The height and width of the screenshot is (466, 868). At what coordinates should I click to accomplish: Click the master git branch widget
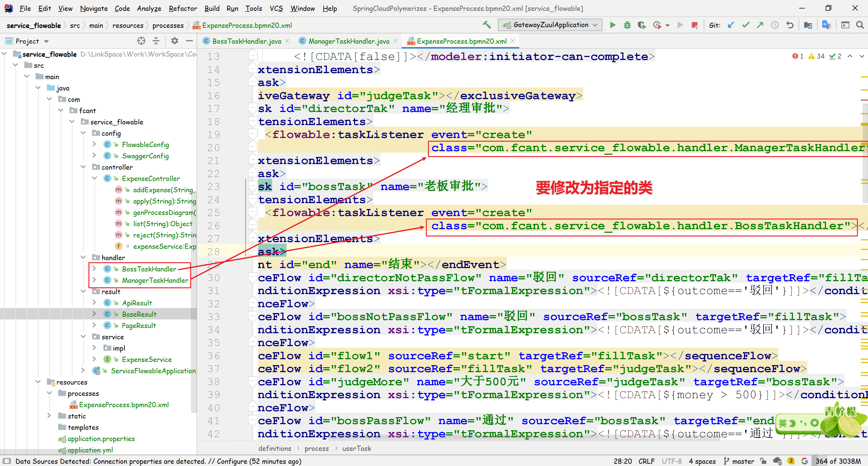pos(739,461)
